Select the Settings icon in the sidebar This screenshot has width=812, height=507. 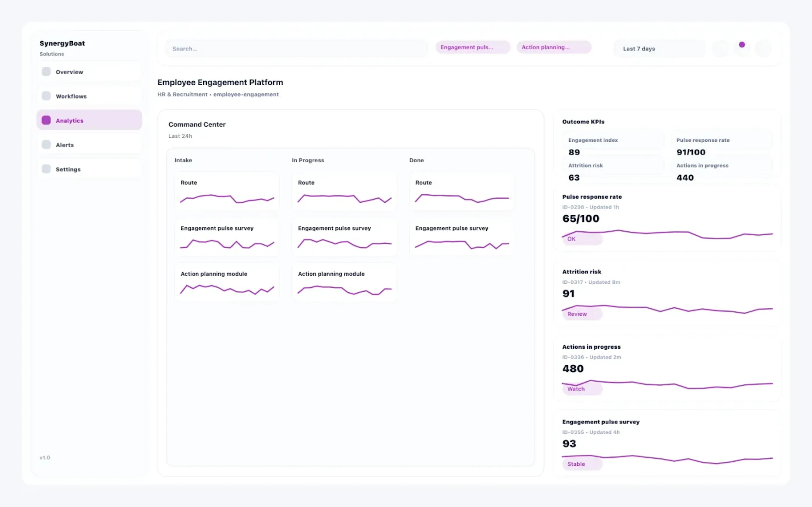46,169
